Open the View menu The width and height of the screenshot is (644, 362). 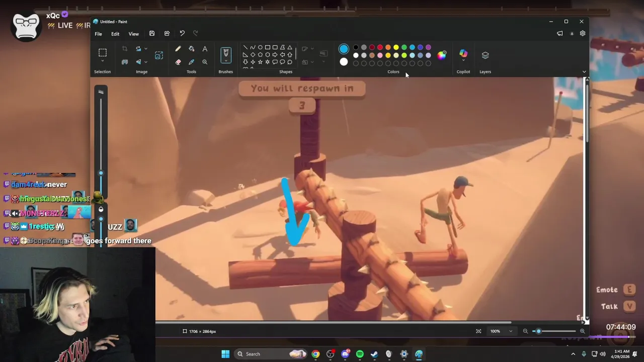coord(133,34)
